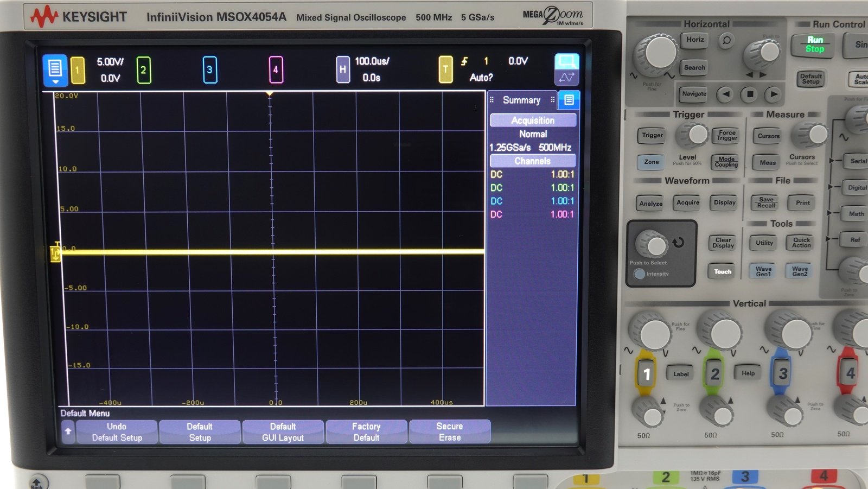Toggle the Touch screen key
868x489 pixels.
coord(722,272)
